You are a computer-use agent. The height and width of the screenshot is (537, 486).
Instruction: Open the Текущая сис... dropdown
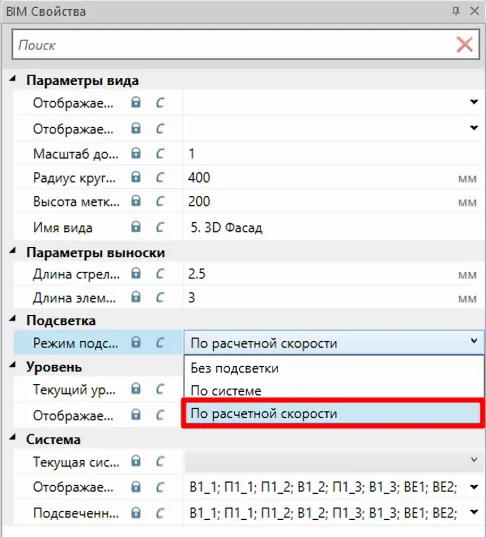(x=335, y=461)
